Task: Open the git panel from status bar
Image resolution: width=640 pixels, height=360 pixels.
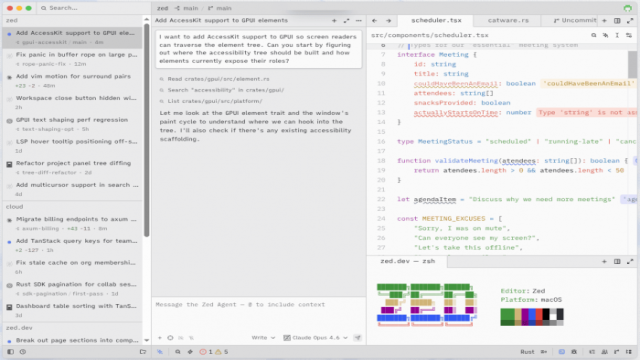Action: [616, 351]
